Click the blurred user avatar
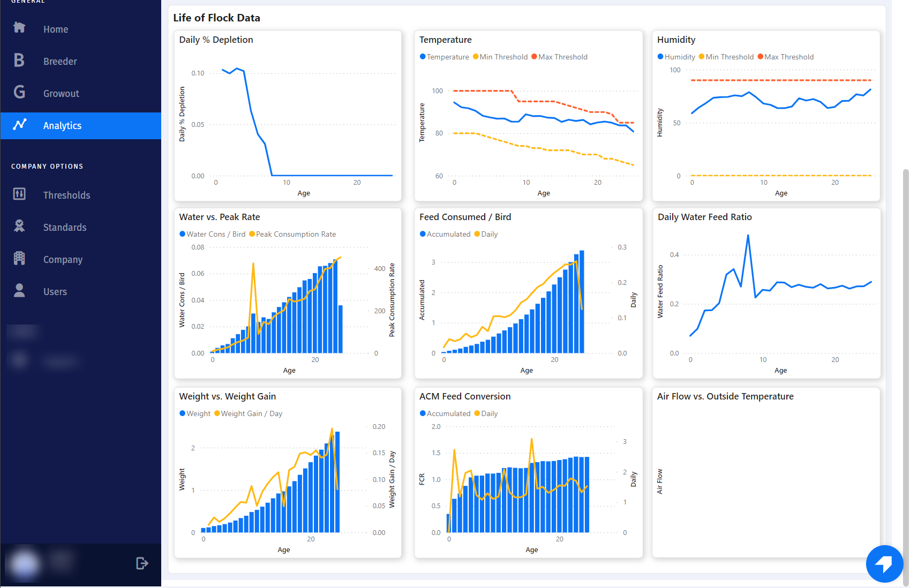 click(x=24, y=564)
